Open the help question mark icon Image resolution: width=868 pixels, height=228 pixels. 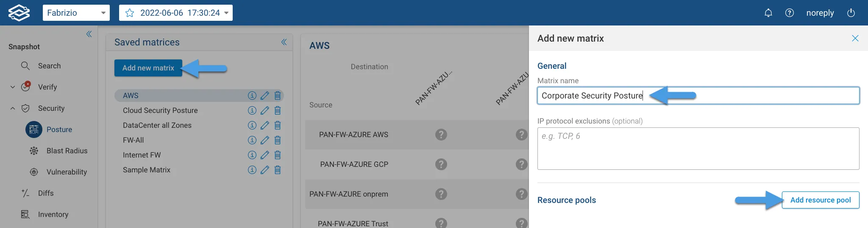coord(790,13)
